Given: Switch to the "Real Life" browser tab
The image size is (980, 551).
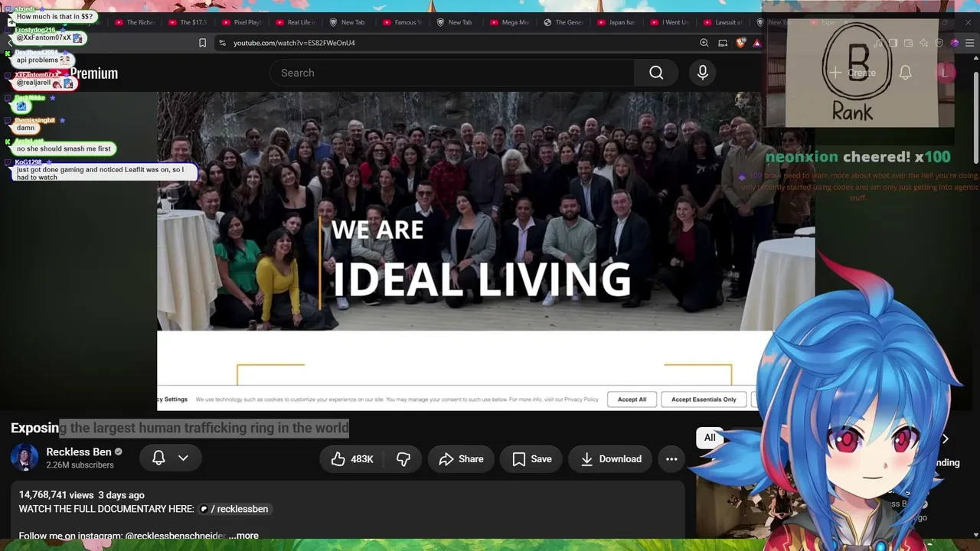Looking at the screenshot, I should (296, 22).
